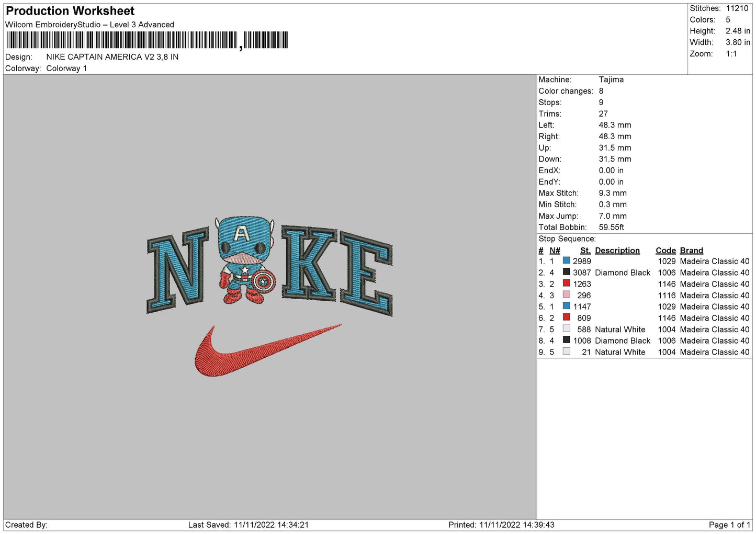Viewport: 756px width, 534px height.
Task: Click the Page 1 of 1 indicator
Action: coord(729,525)
